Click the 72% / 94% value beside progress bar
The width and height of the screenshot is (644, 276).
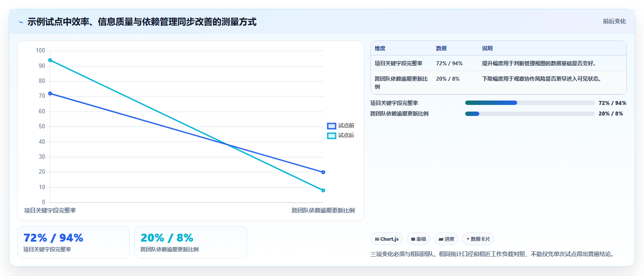point(612,103)
